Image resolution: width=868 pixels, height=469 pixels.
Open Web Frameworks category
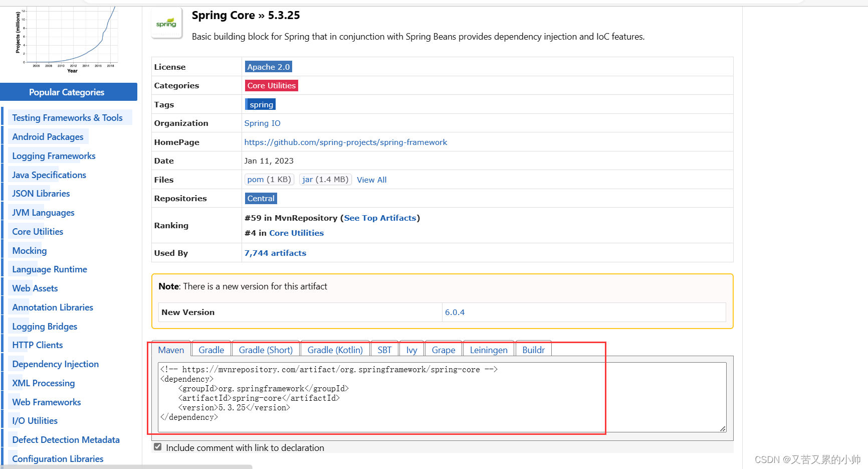tap(47, 402)
